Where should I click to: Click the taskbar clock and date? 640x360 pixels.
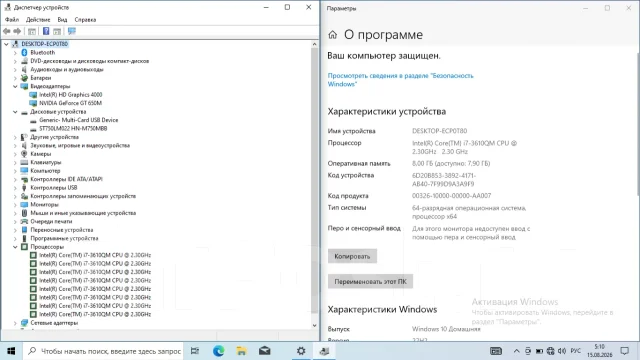(x=600, y=351)
